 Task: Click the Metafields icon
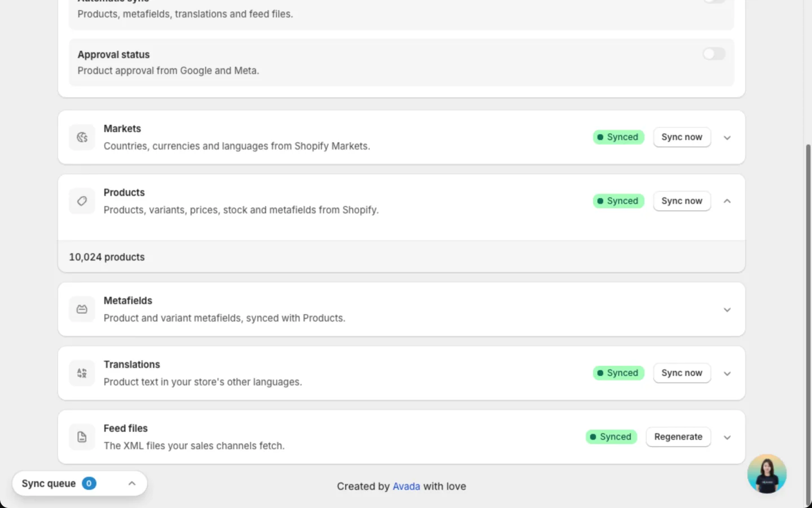pyautogui.click(x=82, y=309)
